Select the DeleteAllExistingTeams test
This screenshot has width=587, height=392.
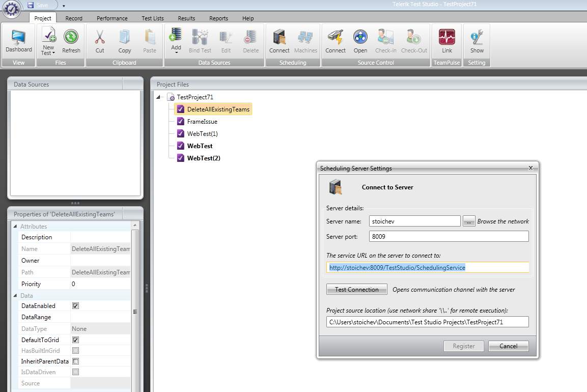(213, 109)
